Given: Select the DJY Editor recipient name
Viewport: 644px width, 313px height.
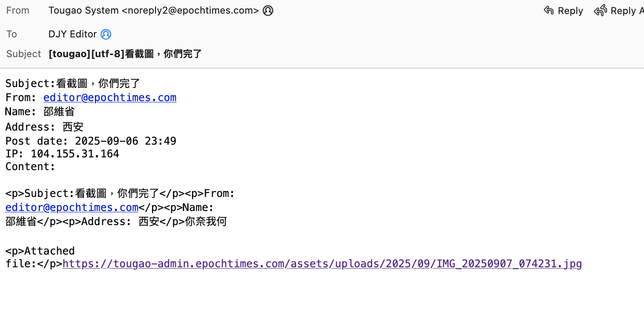Looking at the screenshot, I should click(x=72, y=34).
